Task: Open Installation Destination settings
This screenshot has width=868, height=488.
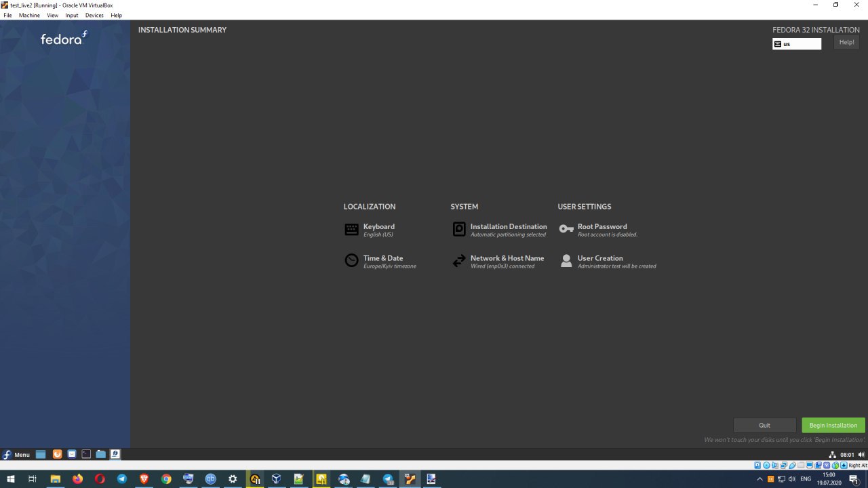Action: [499, 230]
